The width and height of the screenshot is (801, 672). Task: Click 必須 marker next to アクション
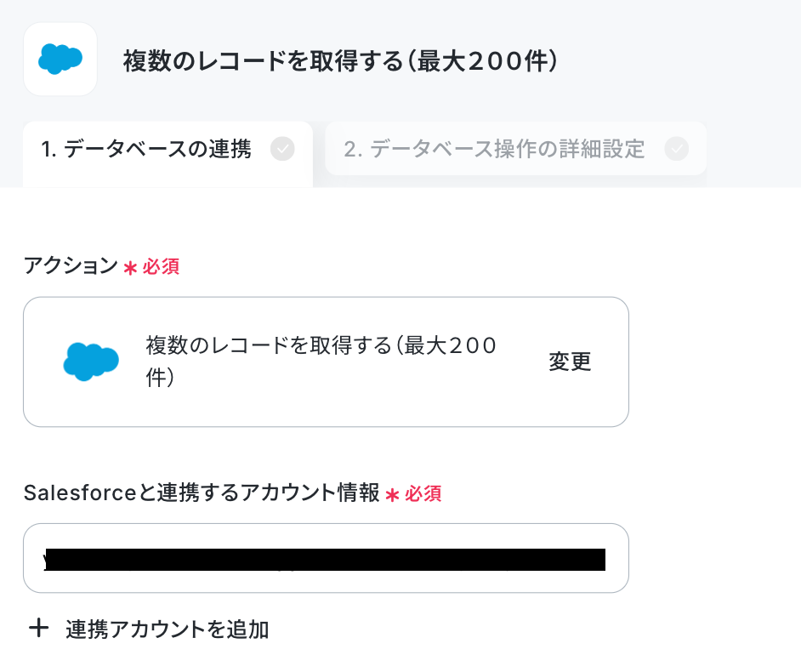tap(161, 267)
